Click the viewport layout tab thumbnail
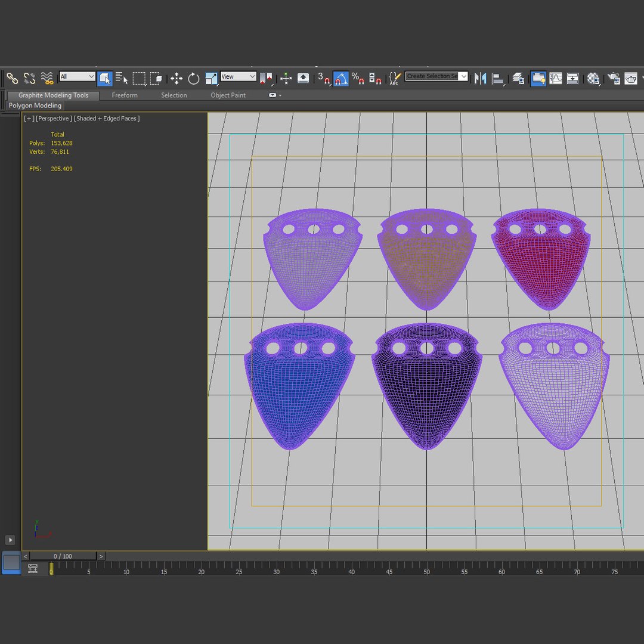The height and width of the screenshot is (644, 644). point(11,562)
